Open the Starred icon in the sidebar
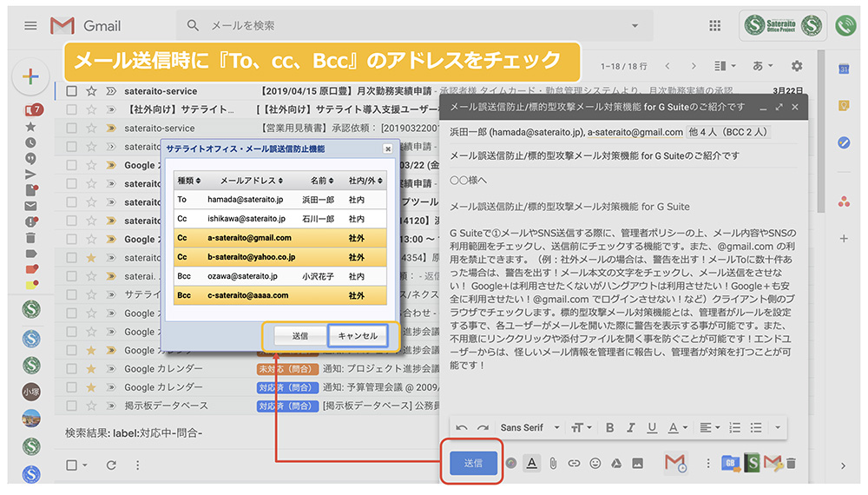Screen dimensions: 868x495 [30, 127]
